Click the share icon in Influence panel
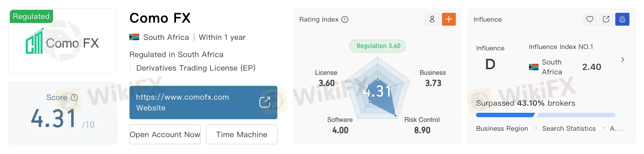 pyautogui.click(x=606, y=19)
